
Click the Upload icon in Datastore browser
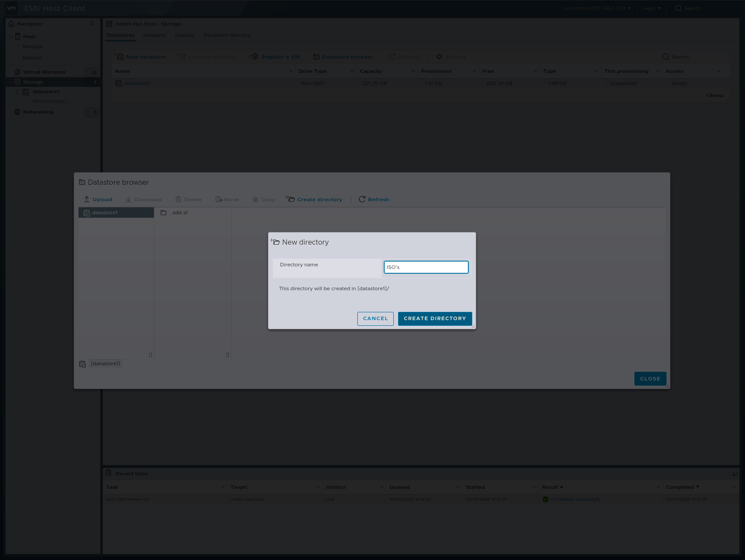coord(87,199)
